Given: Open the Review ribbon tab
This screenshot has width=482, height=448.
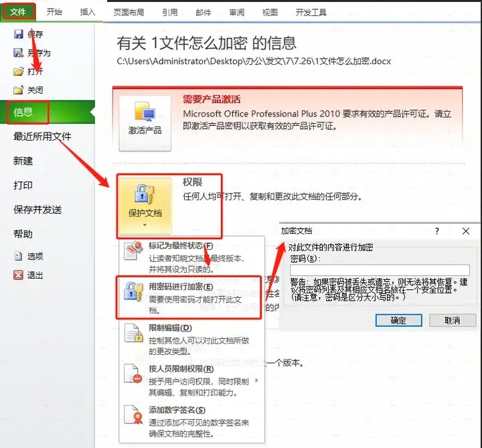Looking at the screenshot, I should pyautogui.click(x=237, y=12).
